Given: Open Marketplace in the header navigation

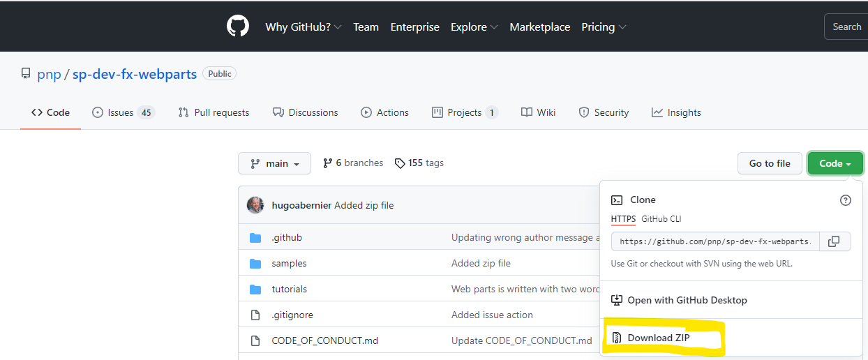Looking at the screenshot, I should pos(540,27).
